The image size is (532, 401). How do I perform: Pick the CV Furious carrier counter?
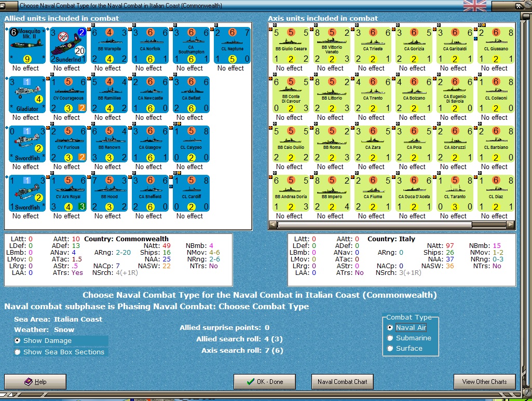tap(68, 144)
